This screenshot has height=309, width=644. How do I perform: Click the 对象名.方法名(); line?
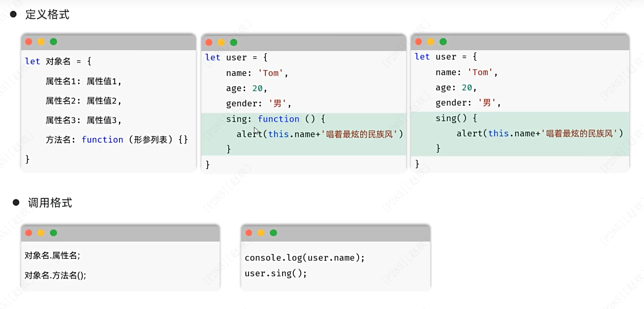(55, 275)
